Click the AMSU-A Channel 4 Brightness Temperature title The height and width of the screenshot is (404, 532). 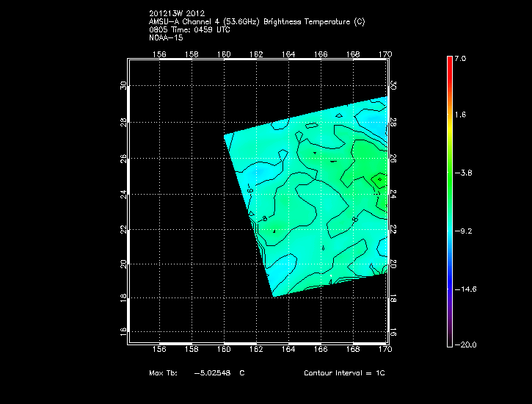256,21
